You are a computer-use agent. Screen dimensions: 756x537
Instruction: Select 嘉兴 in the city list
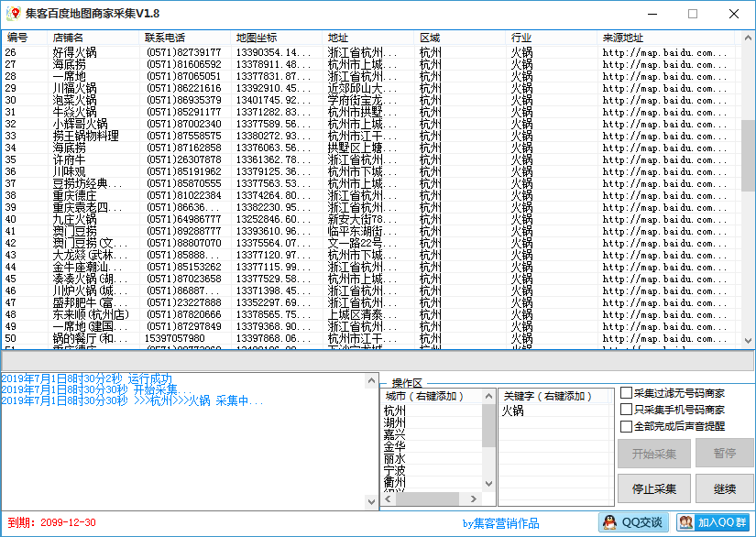pos(395,434)
